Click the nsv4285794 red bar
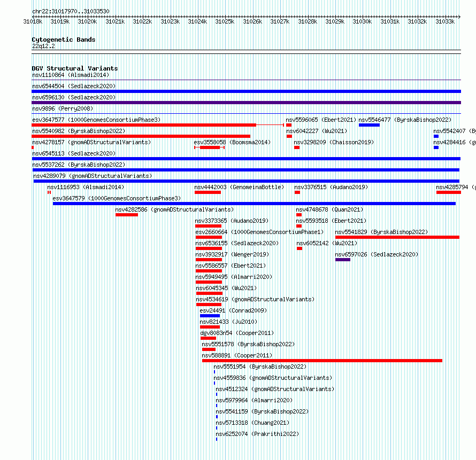 pos(449,192)
